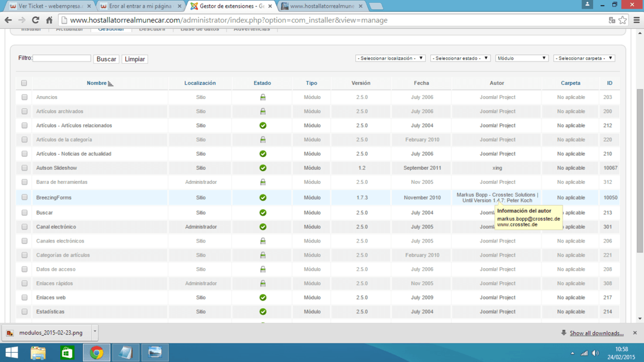
Task: Click the Limpiar button to clear filter
Action: point(135,59)
